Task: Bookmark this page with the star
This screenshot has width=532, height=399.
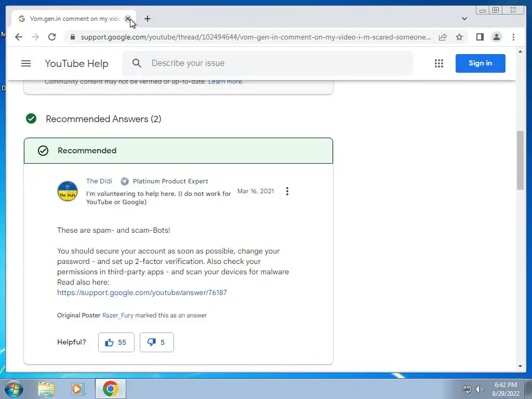Action: point(459,37)
